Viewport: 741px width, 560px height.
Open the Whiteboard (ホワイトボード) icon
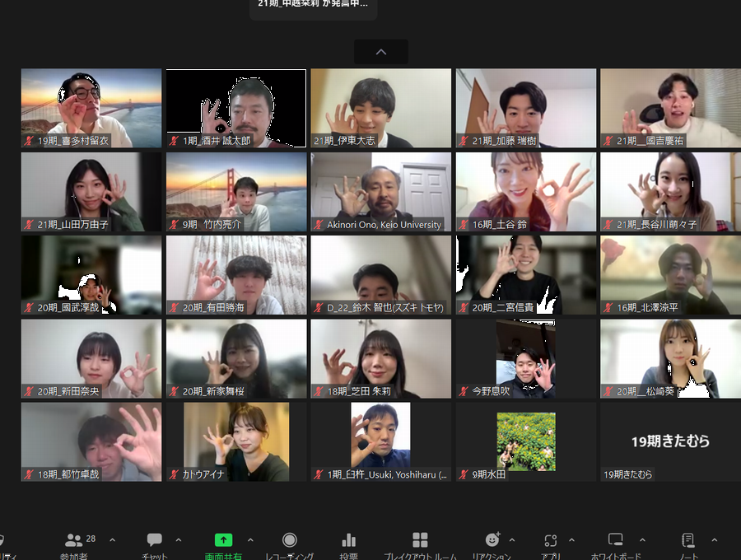[615, 540]
